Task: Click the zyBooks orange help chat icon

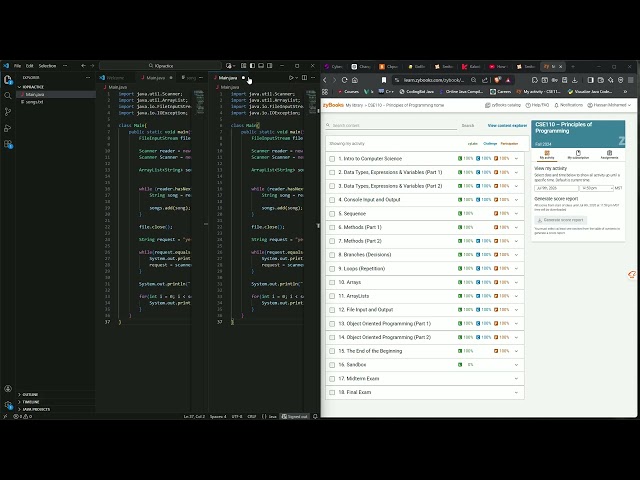Action: [x=632, y=275]
